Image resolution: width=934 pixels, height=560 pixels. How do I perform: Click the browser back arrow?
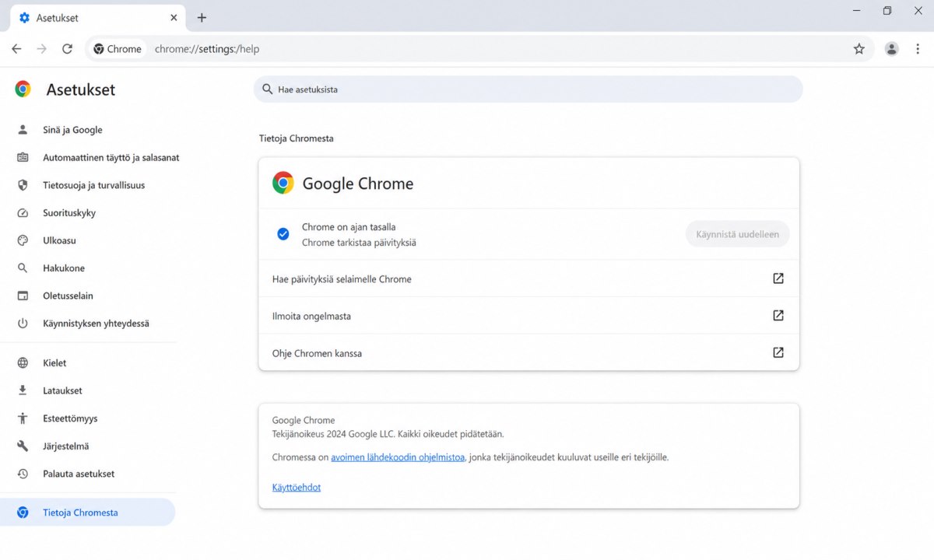16,49
